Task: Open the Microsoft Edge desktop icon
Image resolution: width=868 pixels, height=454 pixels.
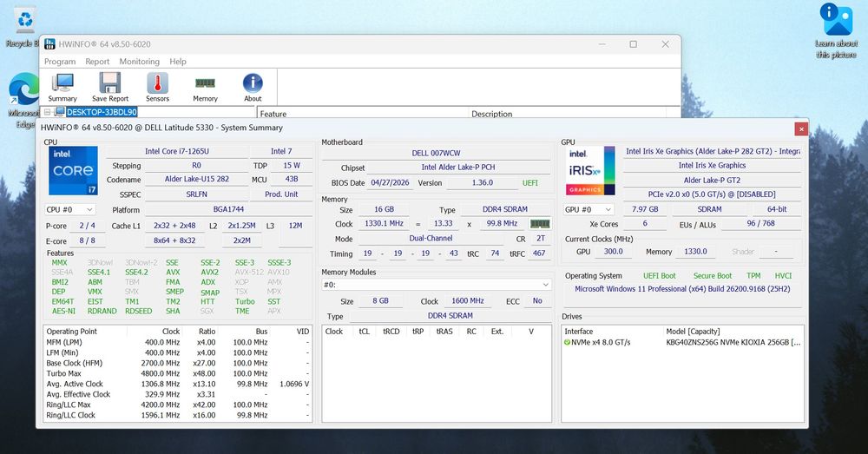Action: click(24, 100)
